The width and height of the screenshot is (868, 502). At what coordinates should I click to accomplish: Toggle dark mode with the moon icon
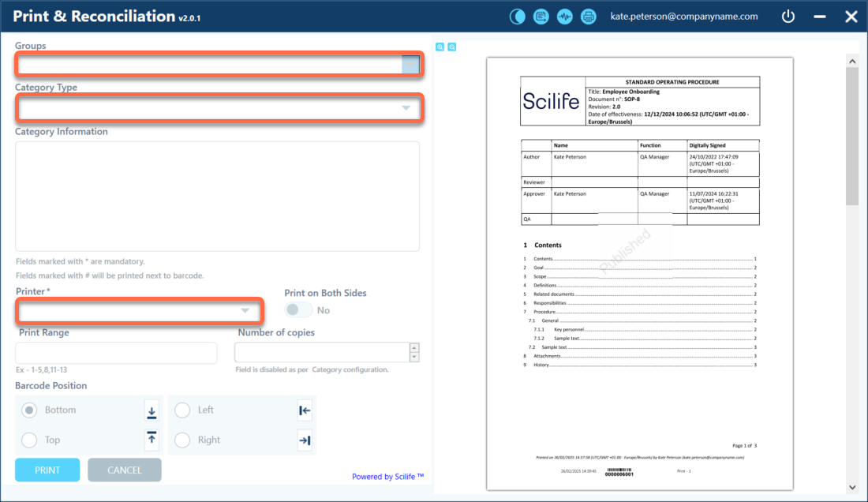[x=517, y=17]
